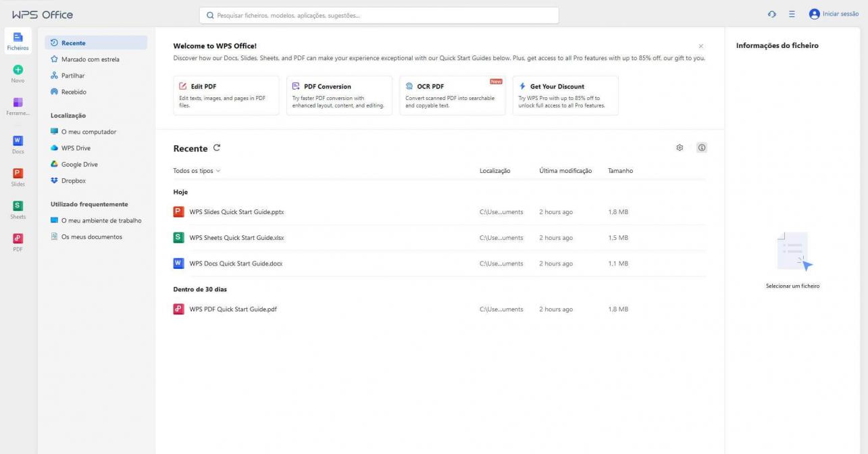This screenshot has height=454, width=868.
Task: Open the Sheets app from sidebar
Action: point(18,206)
